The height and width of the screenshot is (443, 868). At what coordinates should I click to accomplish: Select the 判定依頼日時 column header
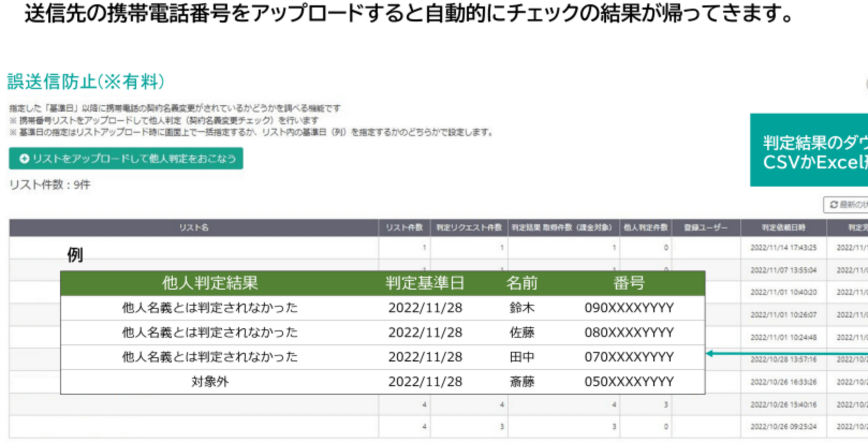coord(784,227)
